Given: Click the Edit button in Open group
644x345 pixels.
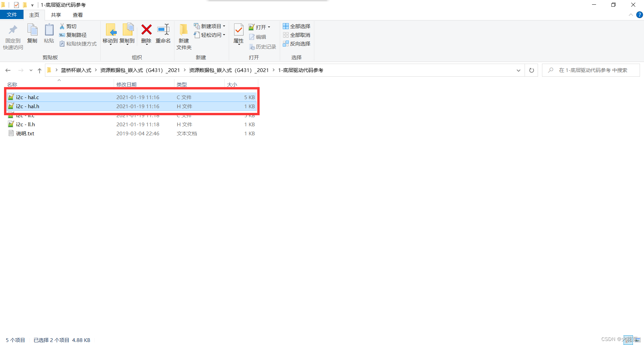Looking at the screenshot, I should [x=258, y=37].
